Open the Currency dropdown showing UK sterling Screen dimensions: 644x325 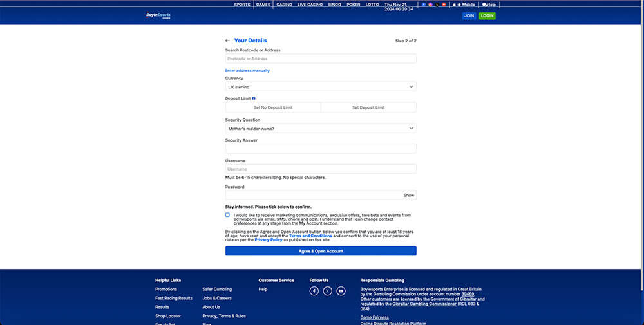(321, 87)
